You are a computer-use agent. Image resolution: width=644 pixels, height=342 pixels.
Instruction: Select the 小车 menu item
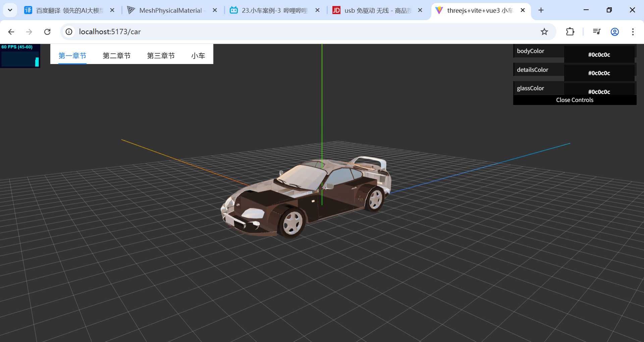point(198,56)
